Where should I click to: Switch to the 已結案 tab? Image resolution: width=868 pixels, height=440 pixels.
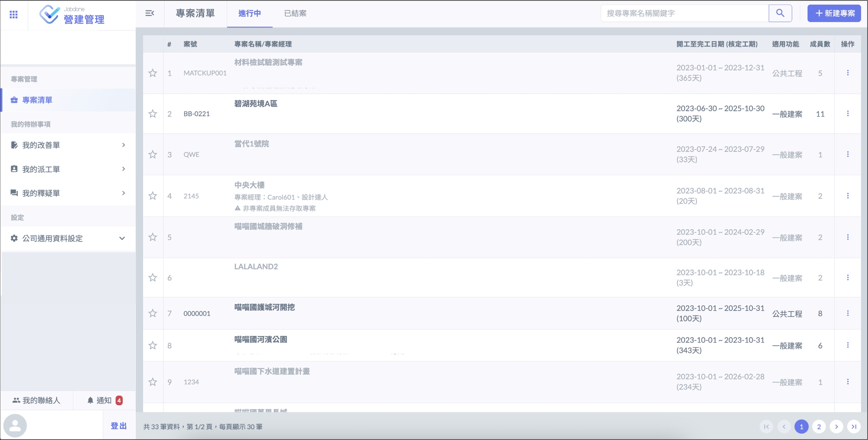pos(295,14)
